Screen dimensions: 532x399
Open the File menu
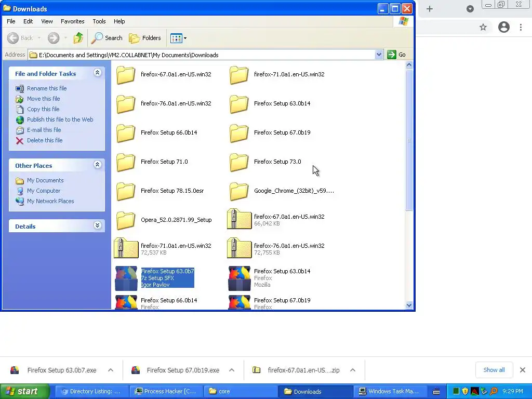(x=11, y=21)
